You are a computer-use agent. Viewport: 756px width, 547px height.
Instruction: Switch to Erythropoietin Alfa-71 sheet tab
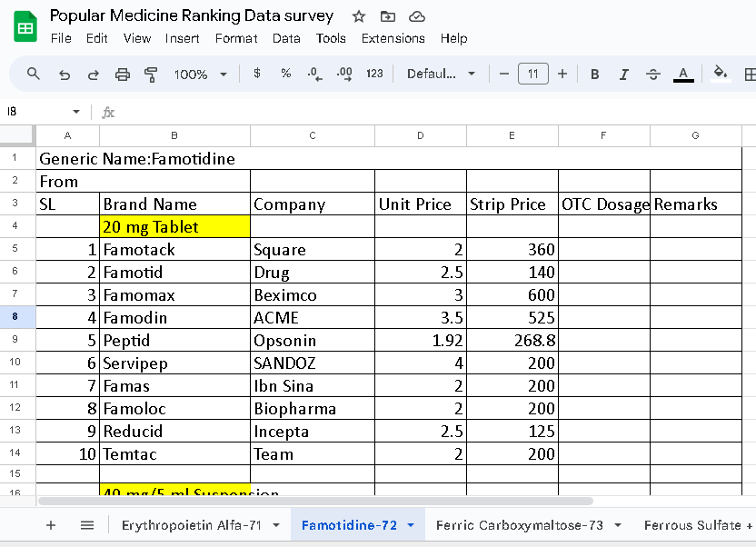tap(192, 525)
